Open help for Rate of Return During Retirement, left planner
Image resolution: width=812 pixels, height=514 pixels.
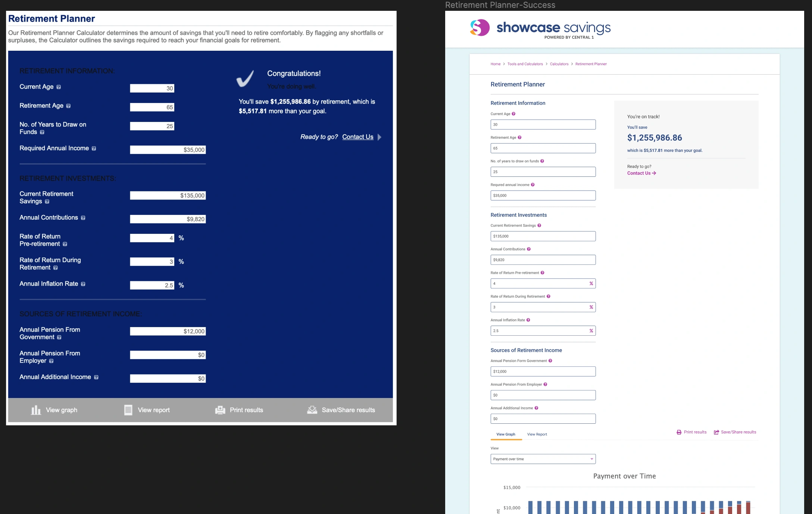[56, 268]
